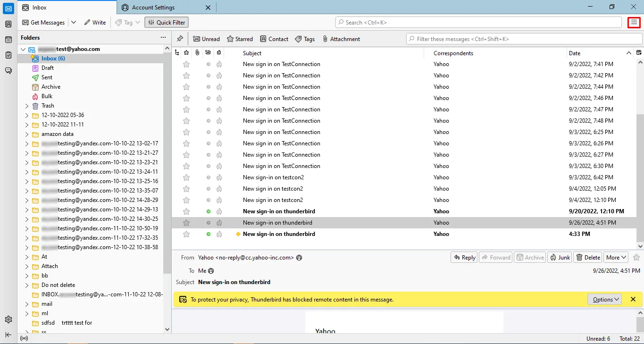
Task: Open the More actions dropdown
Action: tap(616, 257)
